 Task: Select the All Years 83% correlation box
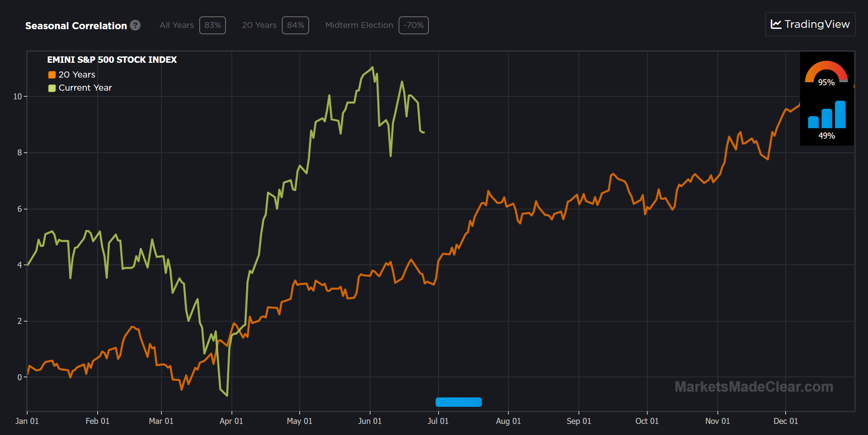click(x=212, y=25)
